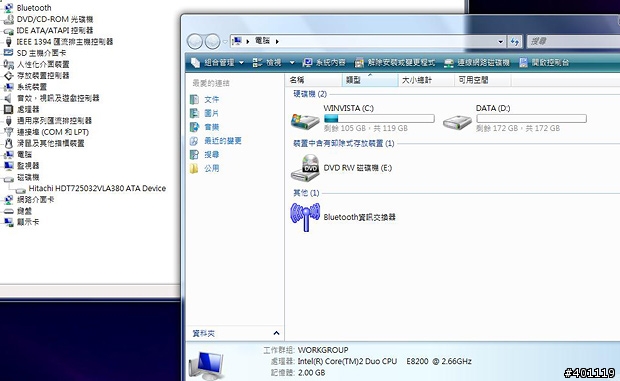
Task: Click 開啟控制台 in the toolbar
Action: tap(544, 62)
